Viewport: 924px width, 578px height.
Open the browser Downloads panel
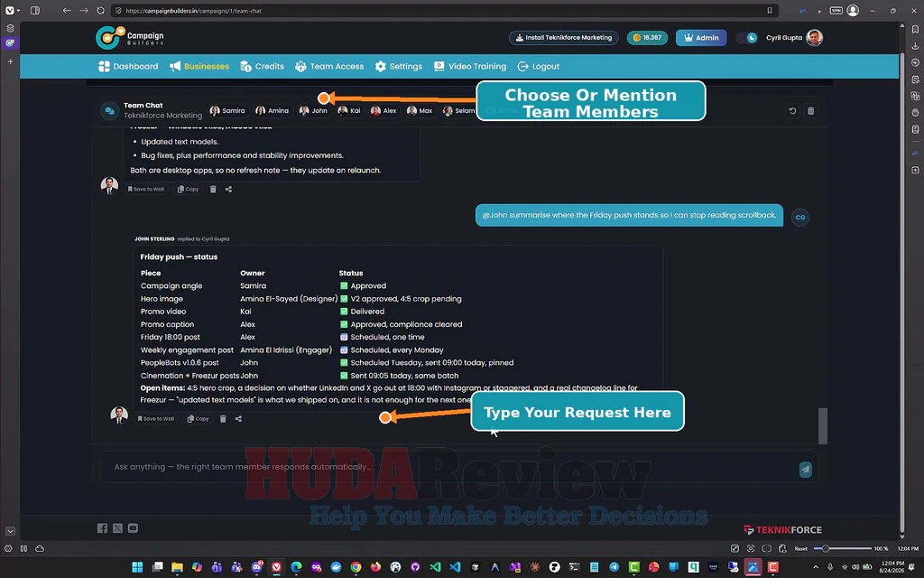[x=915, y=45]
